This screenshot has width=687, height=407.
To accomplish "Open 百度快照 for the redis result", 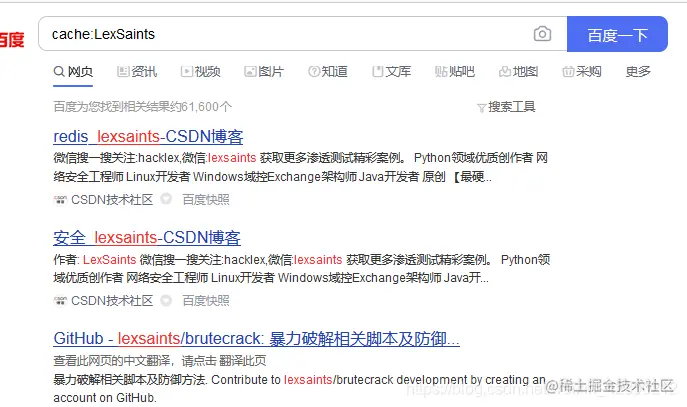I will [206, 200].
